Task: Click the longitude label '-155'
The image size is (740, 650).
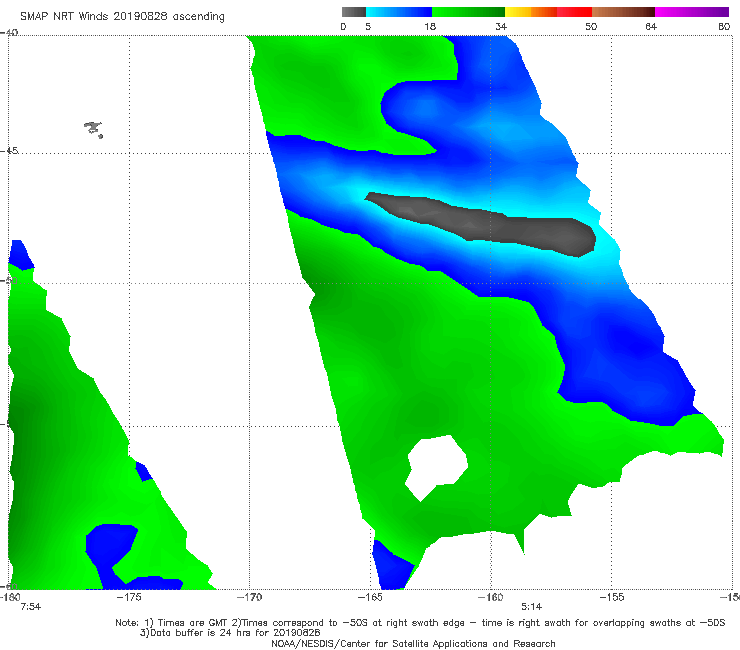Action: coord(612,597)
